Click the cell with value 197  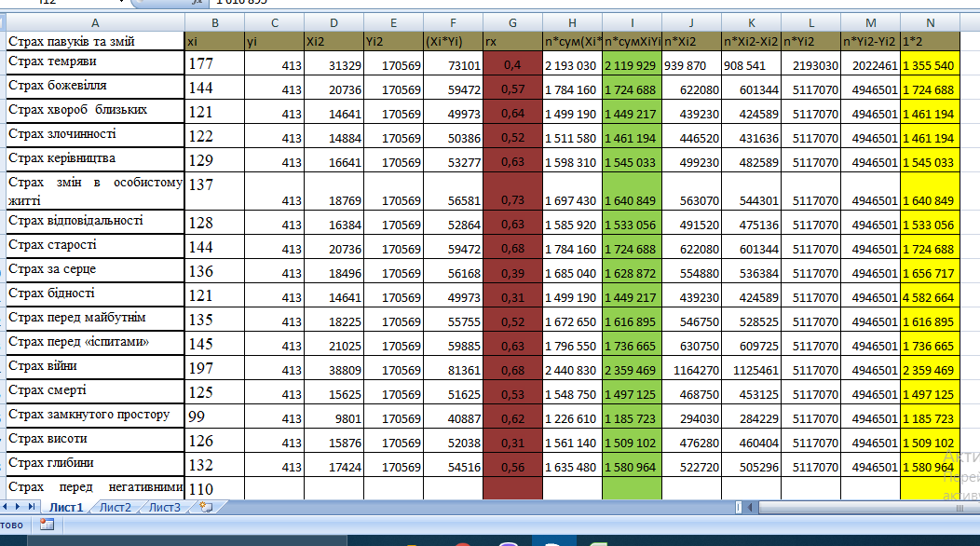[x=214, y=368]
